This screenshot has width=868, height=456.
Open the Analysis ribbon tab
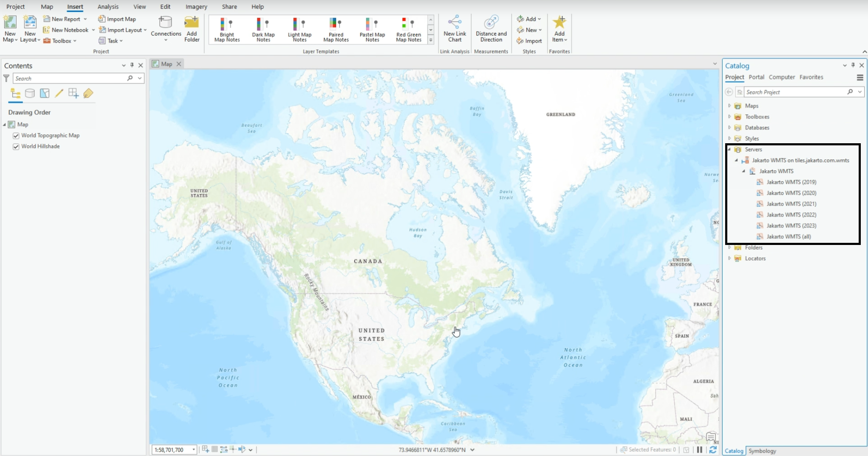click(108, 7)
